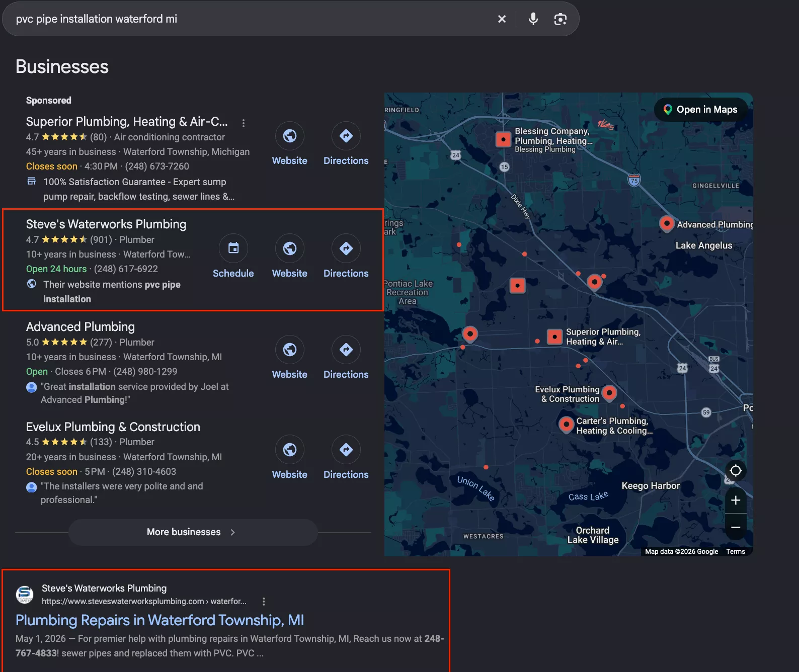This screenshot has width=799, height=672.
Task: Click the 'installers were very polite' review quote
Action: (x=122, y=493)
